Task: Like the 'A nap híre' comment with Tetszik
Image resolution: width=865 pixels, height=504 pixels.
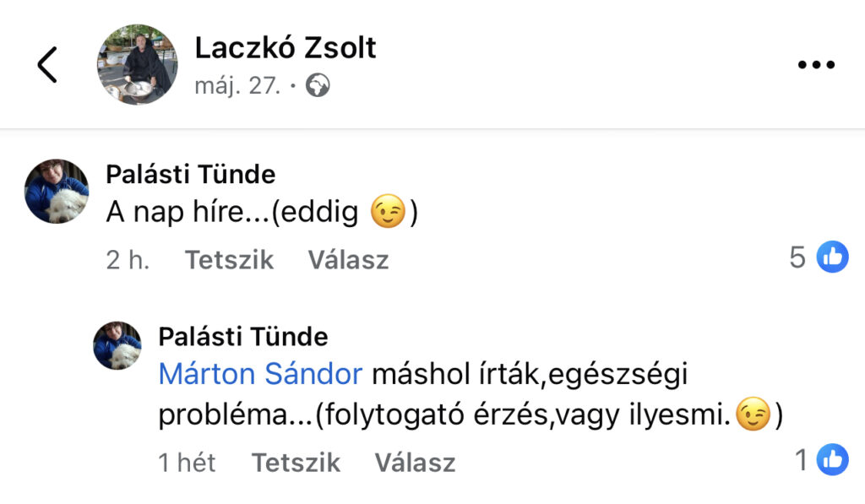Action: [229, 260]
